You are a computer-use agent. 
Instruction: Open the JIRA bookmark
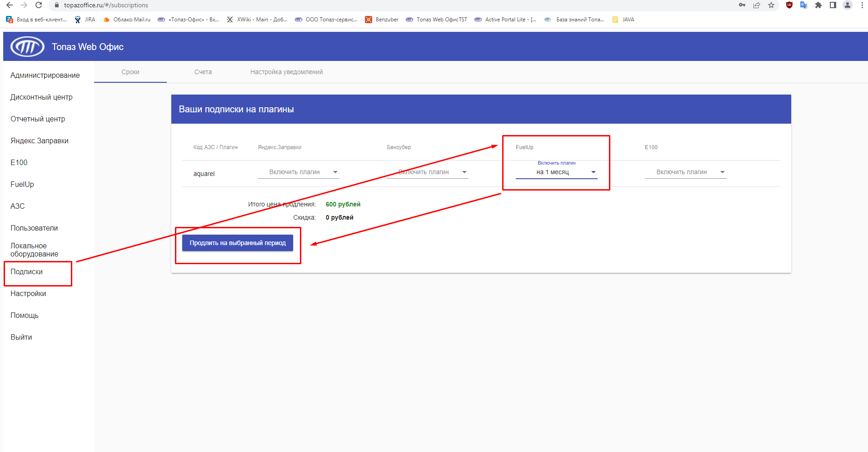(x=85, y=20)
